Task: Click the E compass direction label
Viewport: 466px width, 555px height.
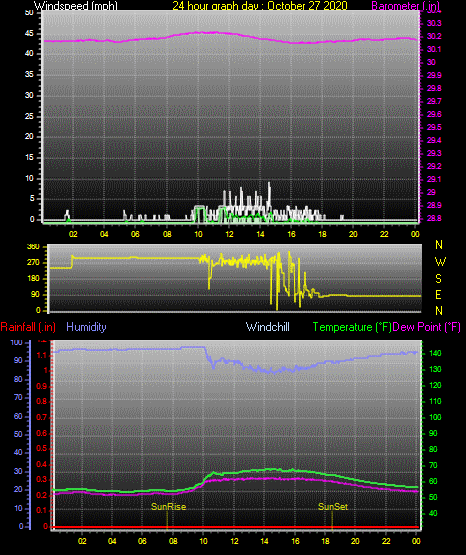Action: [438, 294]
